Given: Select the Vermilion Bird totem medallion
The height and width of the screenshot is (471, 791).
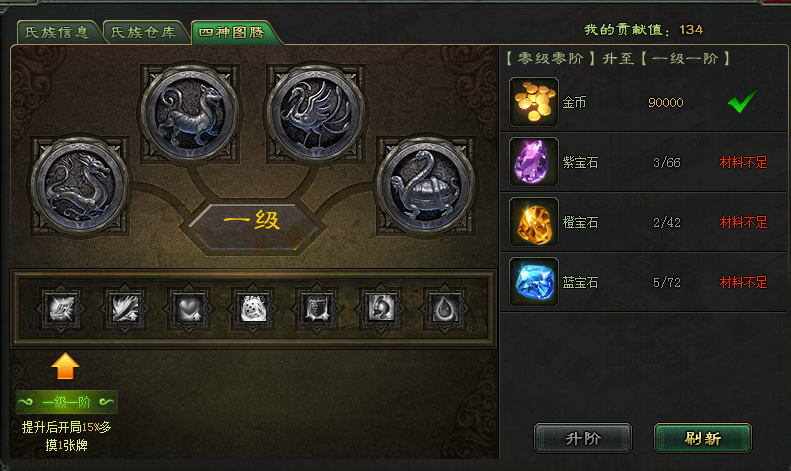Looking at the screenshot, I should click(x=316, y=112).
